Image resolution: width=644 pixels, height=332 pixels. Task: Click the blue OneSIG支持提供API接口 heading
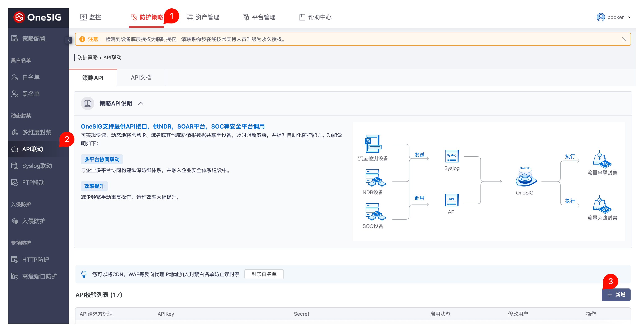pos(173,126)
